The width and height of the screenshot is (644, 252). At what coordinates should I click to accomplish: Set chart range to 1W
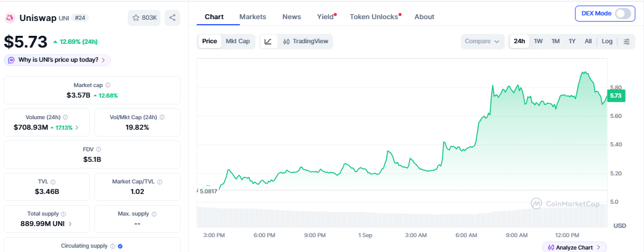tap(539, 41)
